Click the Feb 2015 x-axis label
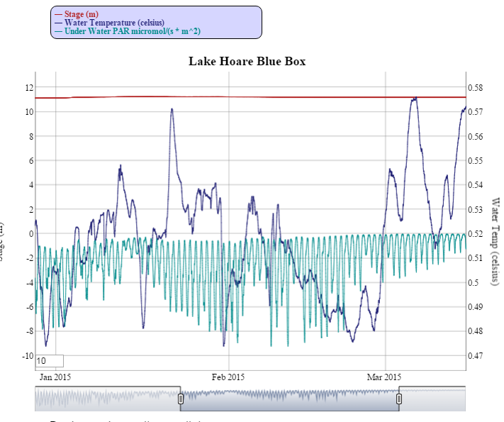The height and width of the screenshot is (422, 504). pos(228,377)
